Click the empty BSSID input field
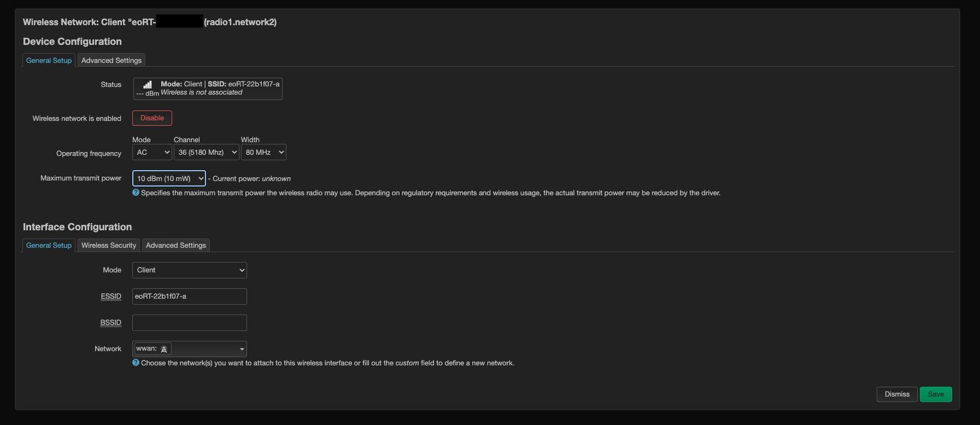 [x=189, y=322]
